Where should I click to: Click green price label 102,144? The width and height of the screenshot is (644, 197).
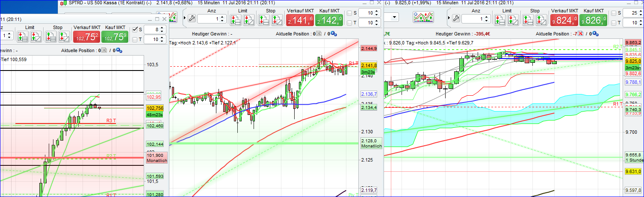click(x=155, y=144)
